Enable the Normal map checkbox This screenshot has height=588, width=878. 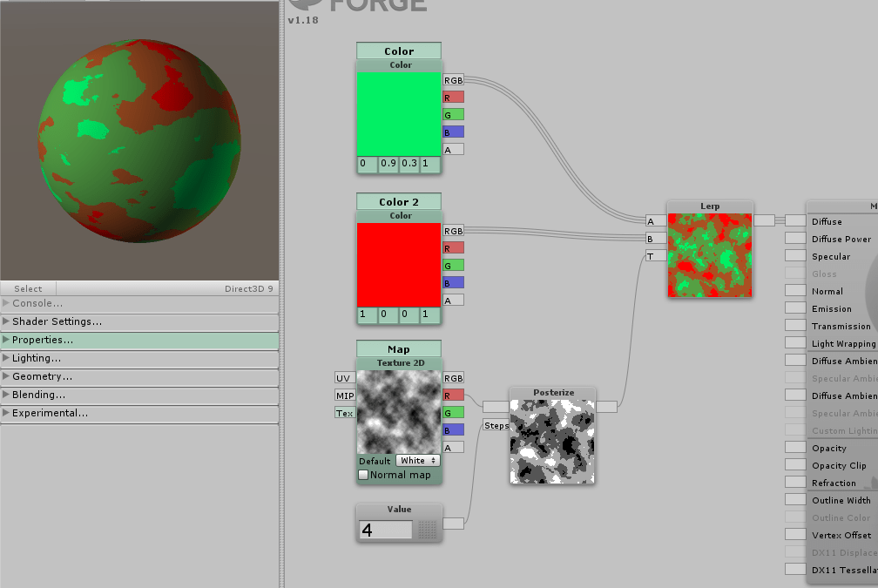[x=363, y=475]
